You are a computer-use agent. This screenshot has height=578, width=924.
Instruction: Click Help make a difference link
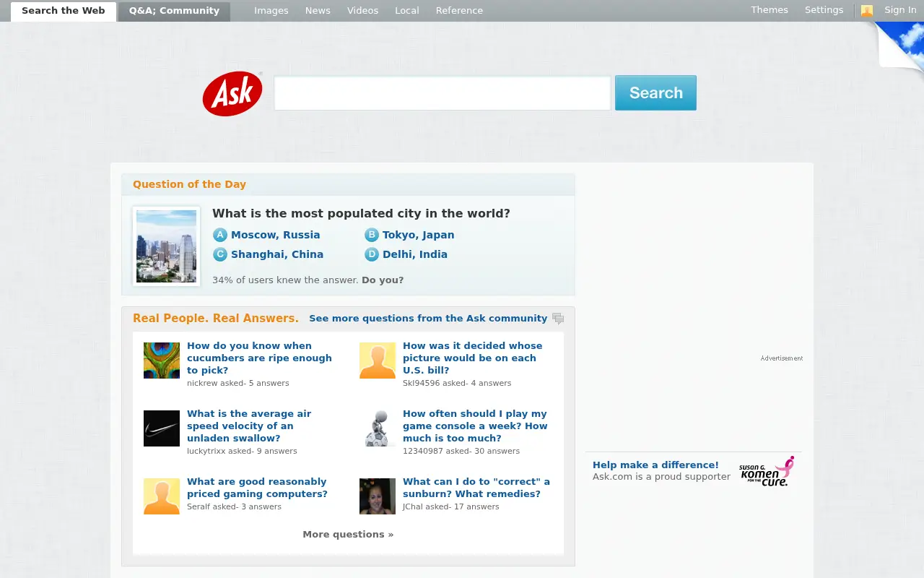pyautogui.click(x=655, y=465)
